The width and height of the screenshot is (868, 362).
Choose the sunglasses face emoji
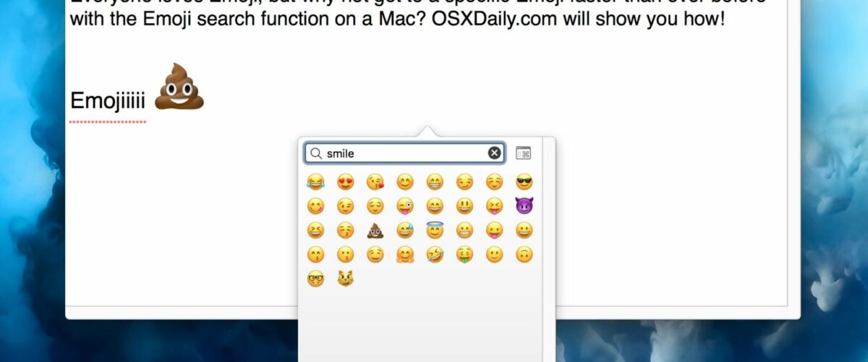(x=524, y=182)
